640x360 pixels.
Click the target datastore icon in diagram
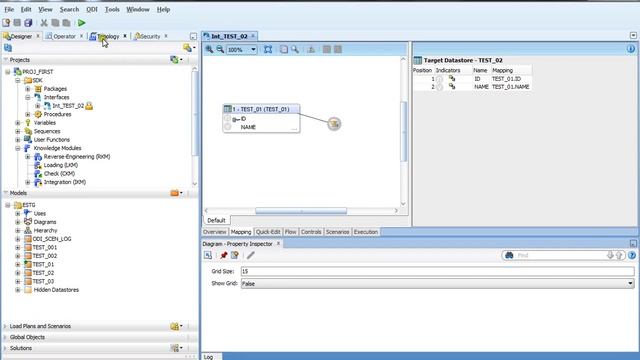point(334,124)
